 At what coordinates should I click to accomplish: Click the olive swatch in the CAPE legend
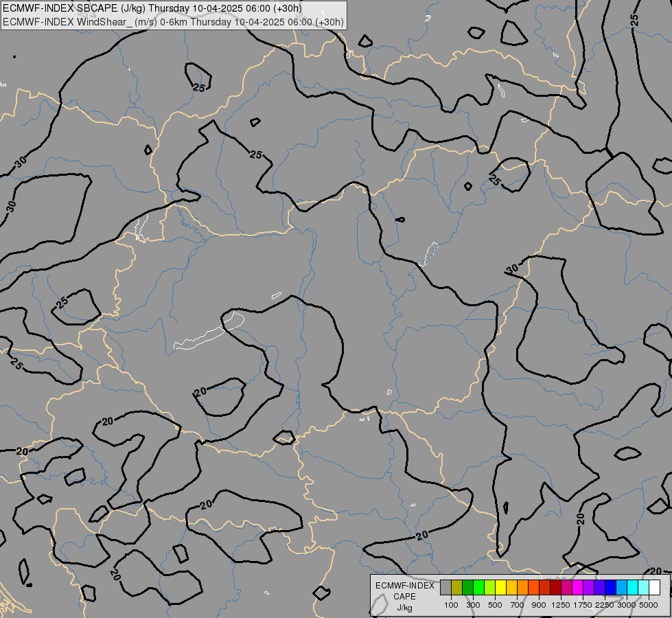click(457, 588)
